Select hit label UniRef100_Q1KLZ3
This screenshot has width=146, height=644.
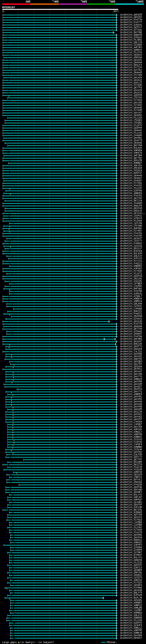[131, 83]
